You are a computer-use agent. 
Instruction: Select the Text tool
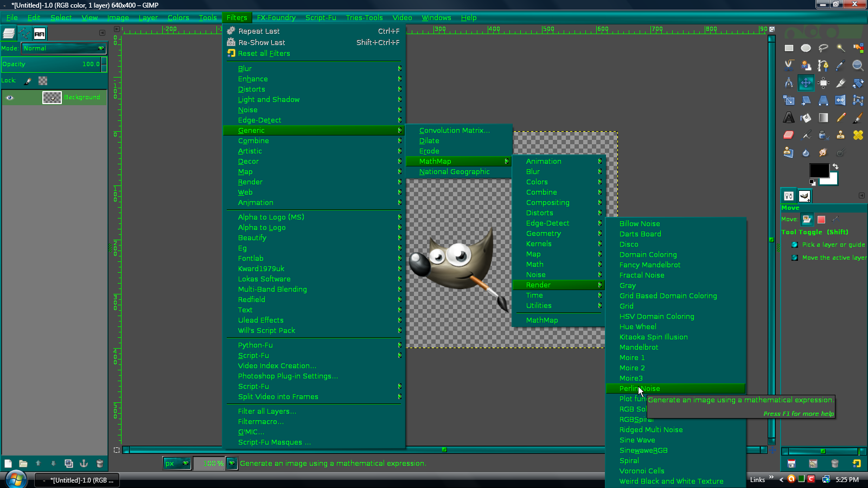coord(789,118)
